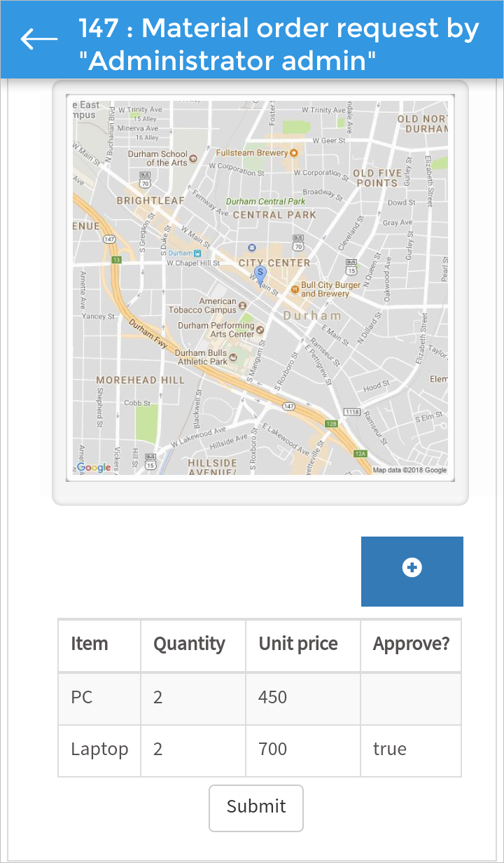Go back using the left arrow
504x863 pixels.
click(39, 39)
